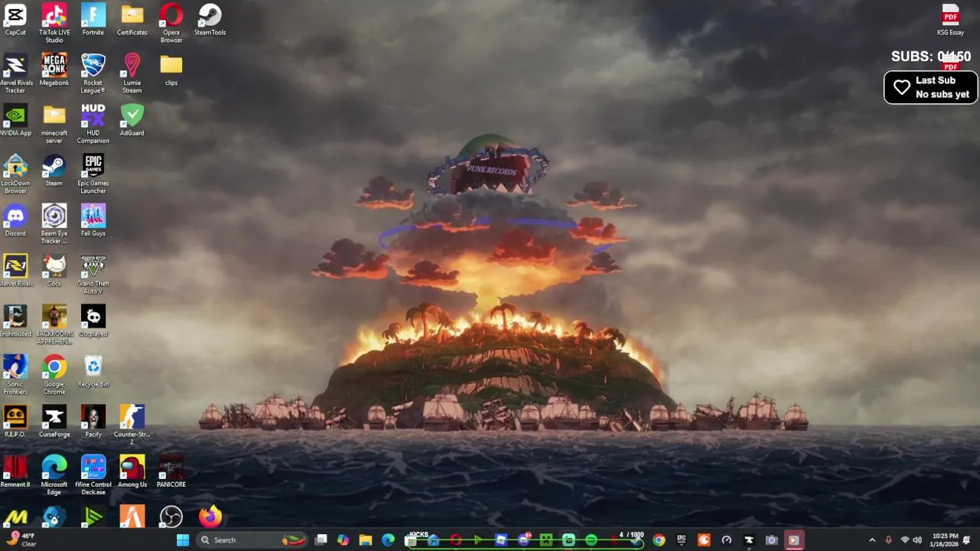Screen dimensions: 980x551
Task: Select the R.E.P.O. game icon
Action: (15, 421)
